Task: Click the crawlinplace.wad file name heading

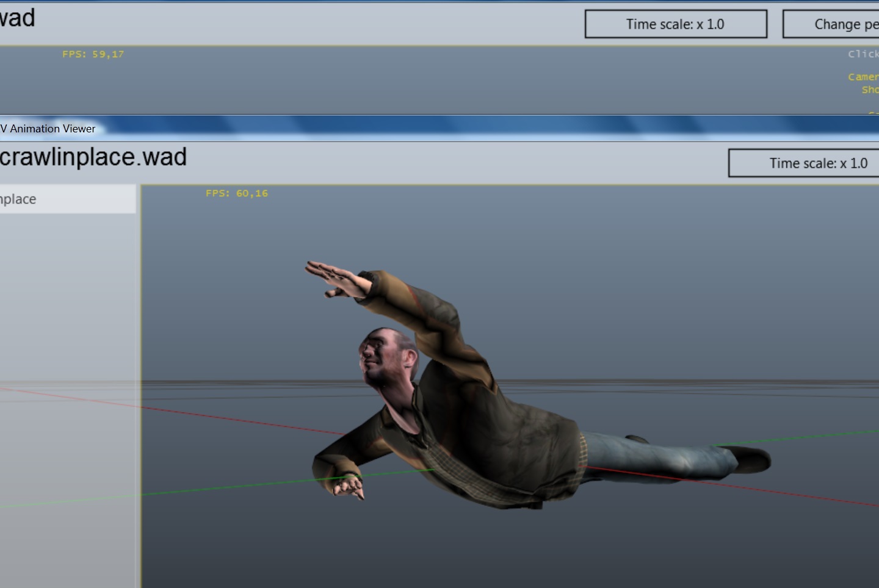Action: (93, 157)
